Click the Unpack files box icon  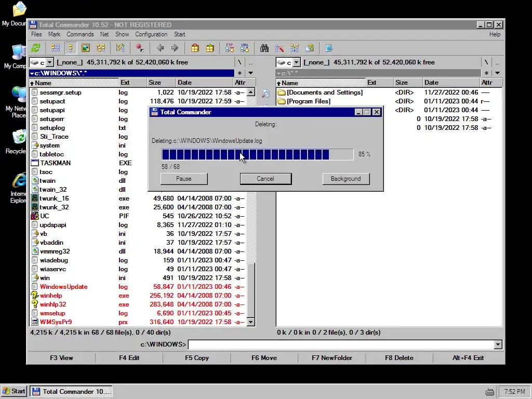click(210, 48)
